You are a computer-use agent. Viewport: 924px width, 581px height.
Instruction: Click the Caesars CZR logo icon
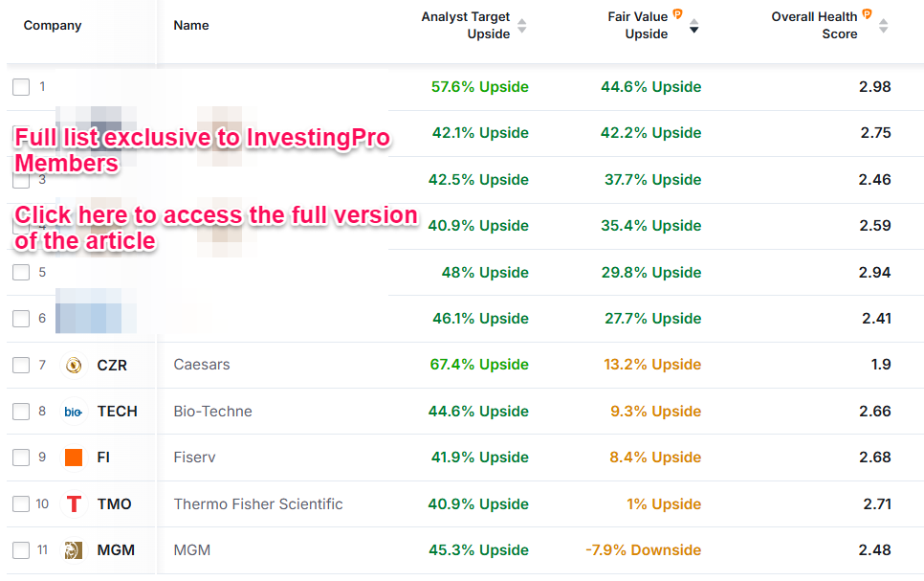tap(74, 365)
